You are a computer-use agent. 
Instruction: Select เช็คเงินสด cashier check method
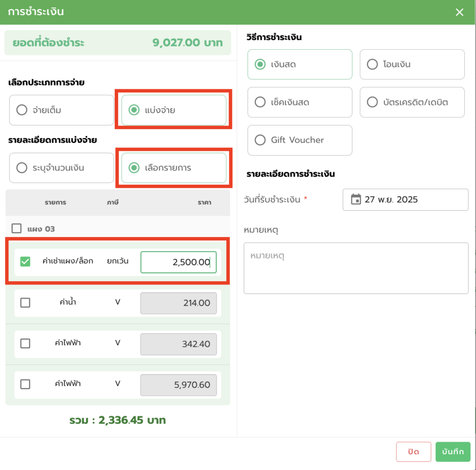coord(261,102)
